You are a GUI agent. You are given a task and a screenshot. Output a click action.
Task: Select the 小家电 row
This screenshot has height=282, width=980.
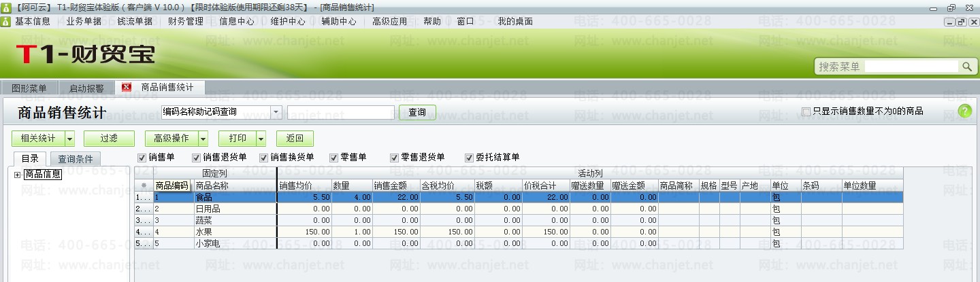click(x=519, y=243)
